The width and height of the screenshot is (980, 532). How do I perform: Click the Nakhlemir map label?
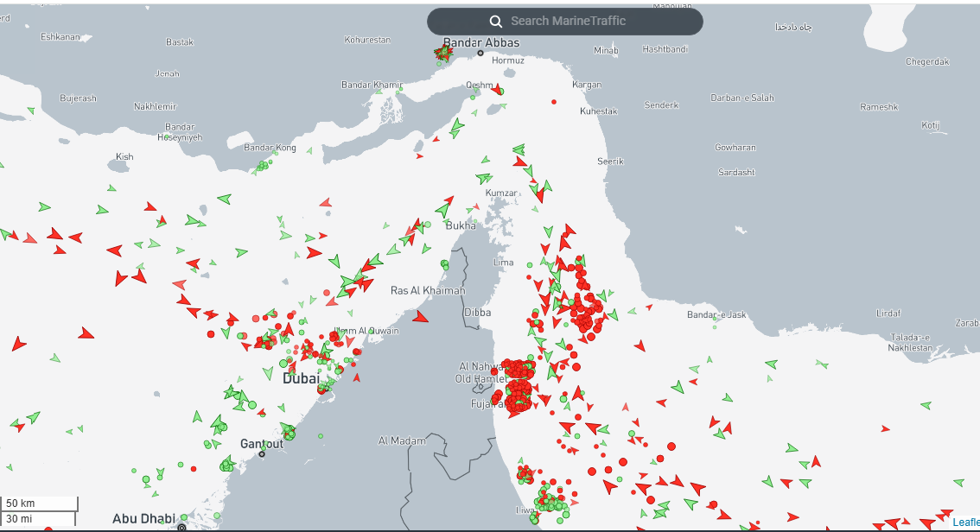(156, 107)
